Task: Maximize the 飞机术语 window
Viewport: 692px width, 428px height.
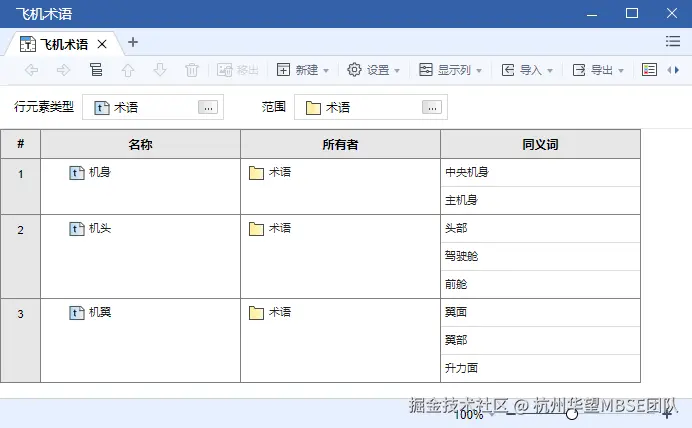Action: pos(632,13)
